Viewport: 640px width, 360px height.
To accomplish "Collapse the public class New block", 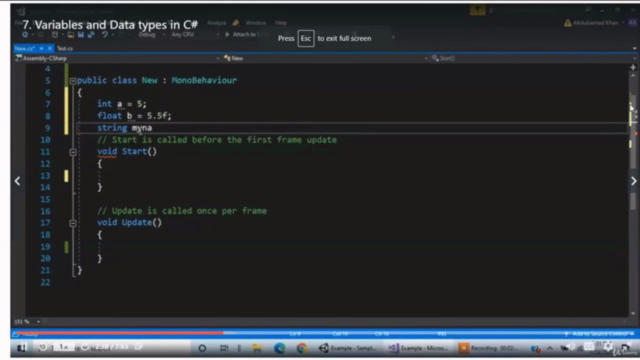I will coord(73,81).
